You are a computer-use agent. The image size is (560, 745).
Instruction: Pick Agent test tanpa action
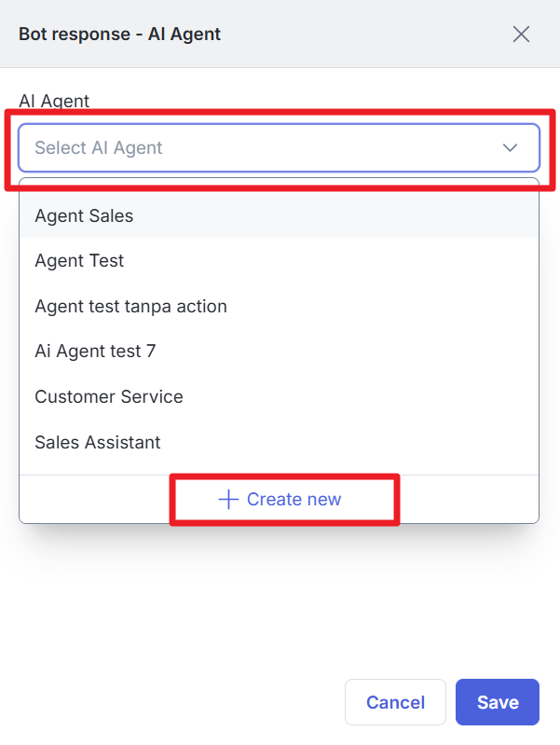(130, 306)
